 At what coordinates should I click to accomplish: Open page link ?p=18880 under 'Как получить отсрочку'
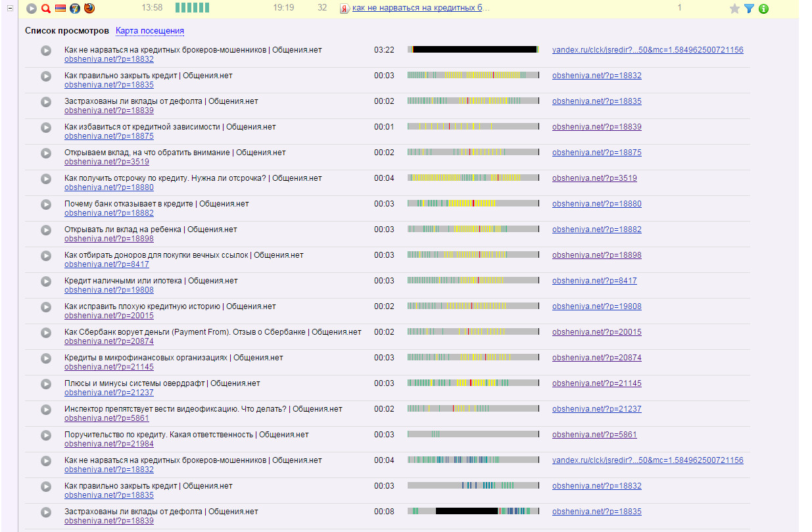point(109,187)
